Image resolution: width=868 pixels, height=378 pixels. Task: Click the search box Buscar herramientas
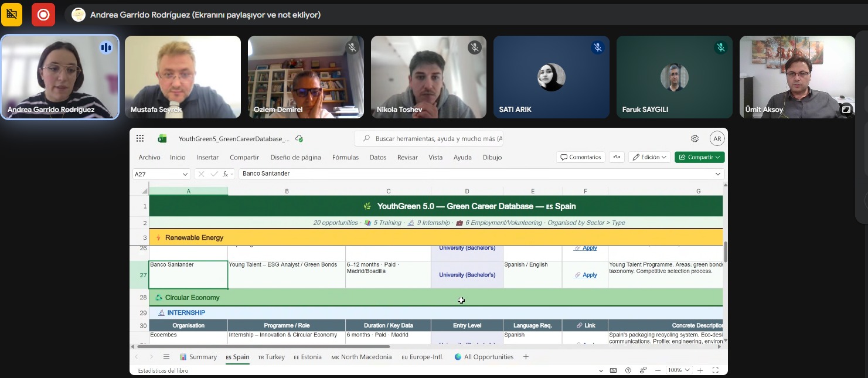[x=428, y=138]
